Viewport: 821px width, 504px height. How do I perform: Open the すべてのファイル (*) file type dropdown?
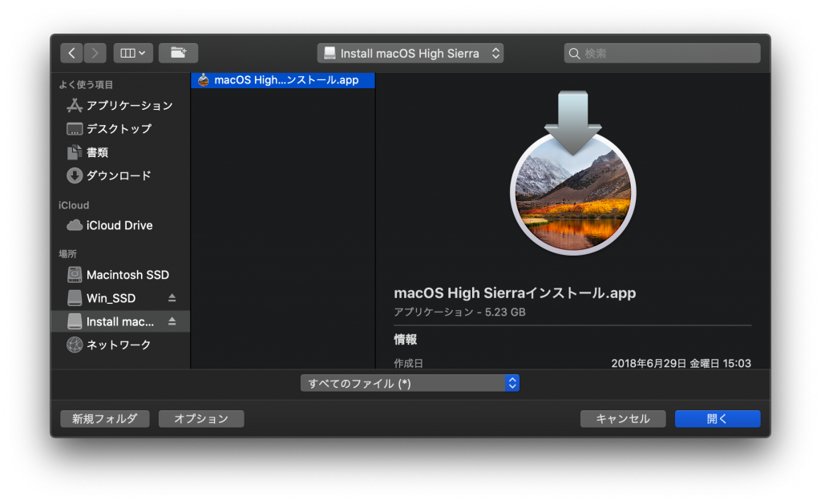coord(410,383)
